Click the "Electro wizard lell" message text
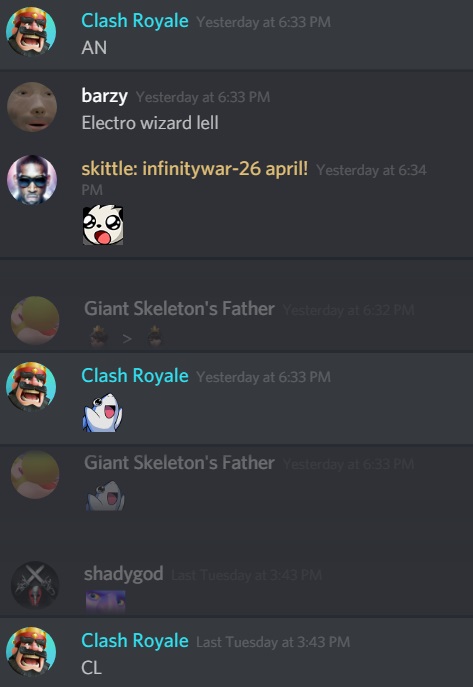Viewport: 473px width, 687px height. [x=150, y=123]
